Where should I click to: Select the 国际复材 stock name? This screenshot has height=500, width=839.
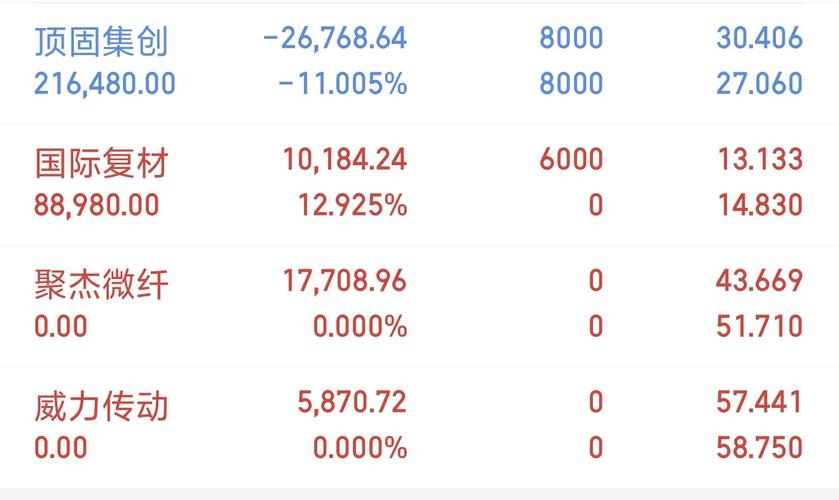point(102,163)
